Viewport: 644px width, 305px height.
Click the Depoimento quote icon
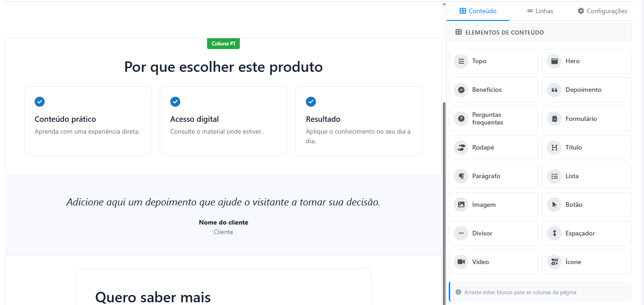[554, 90]
